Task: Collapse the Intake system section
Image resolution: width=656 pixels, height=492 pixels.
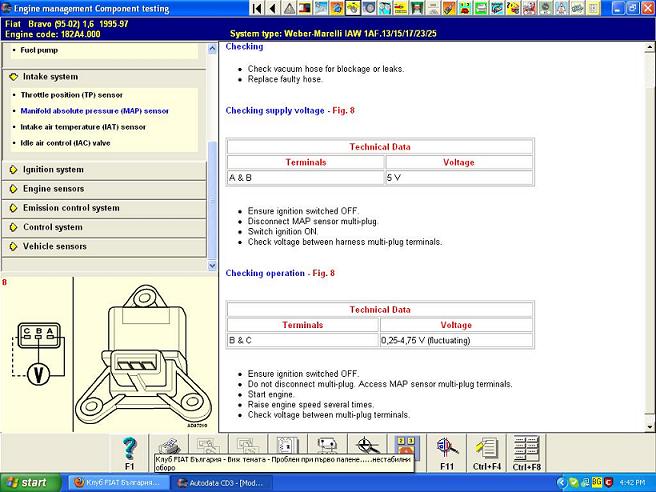Action: tap(50, 77)
